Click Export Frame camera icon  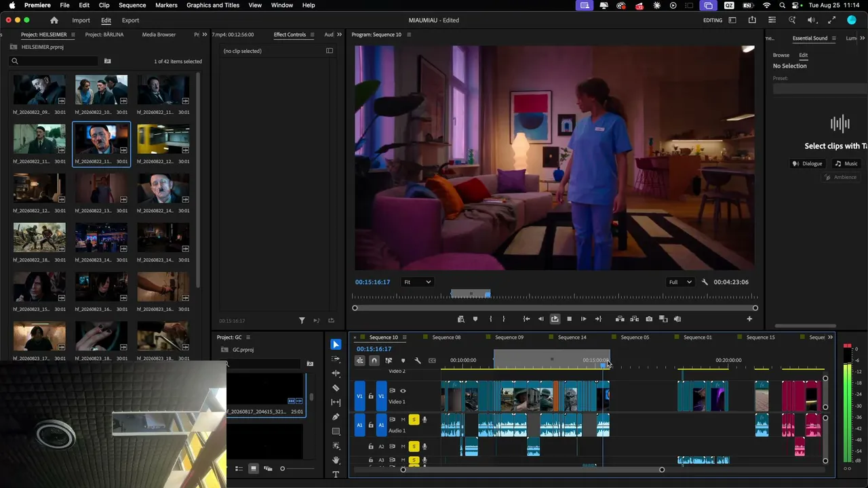click(649, 319)
